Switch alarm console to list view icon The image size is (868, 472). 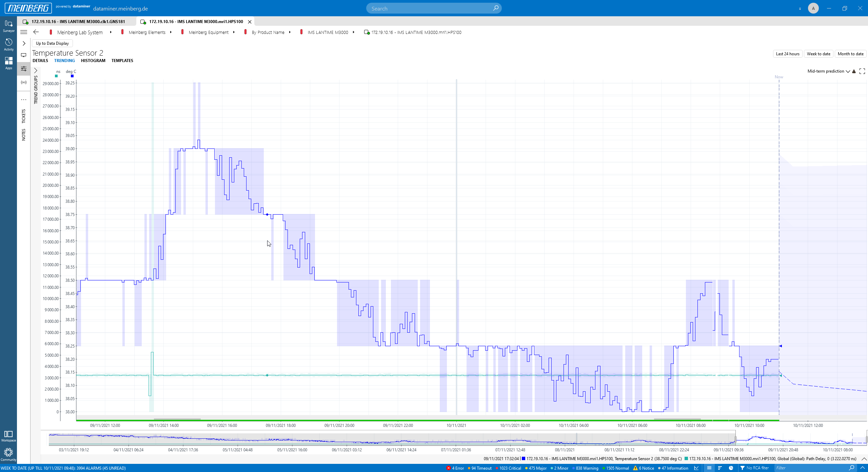click(709, 468)
